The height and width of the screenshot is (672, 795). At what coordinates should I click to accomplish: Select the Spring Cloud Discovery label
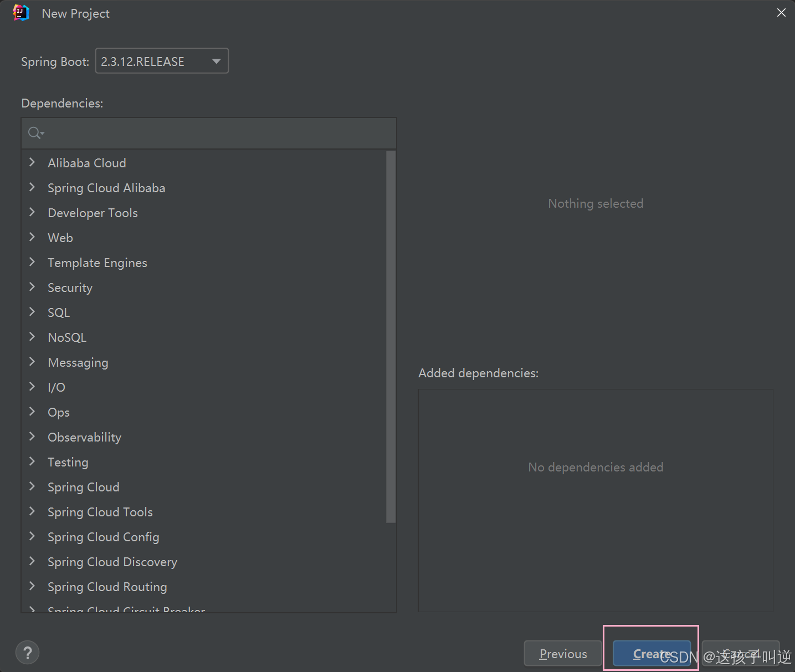coord(112,562)
